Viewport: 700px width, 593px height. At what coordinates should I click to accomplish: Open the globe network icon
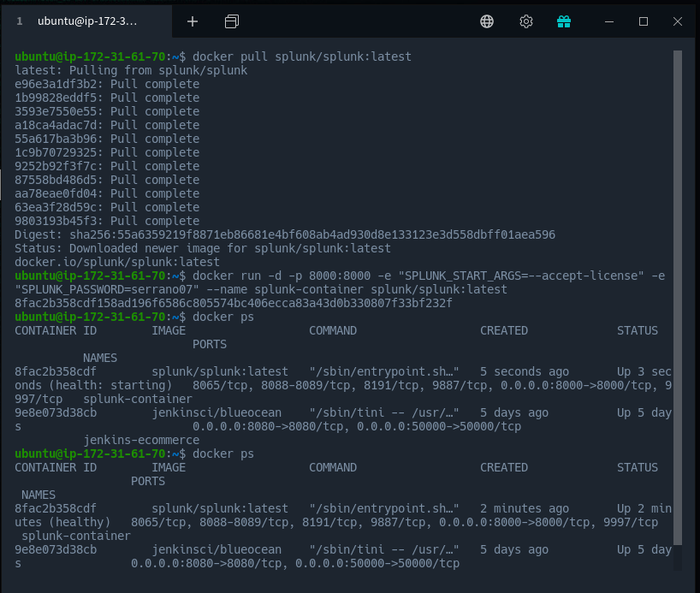click(x=487, y=21)
